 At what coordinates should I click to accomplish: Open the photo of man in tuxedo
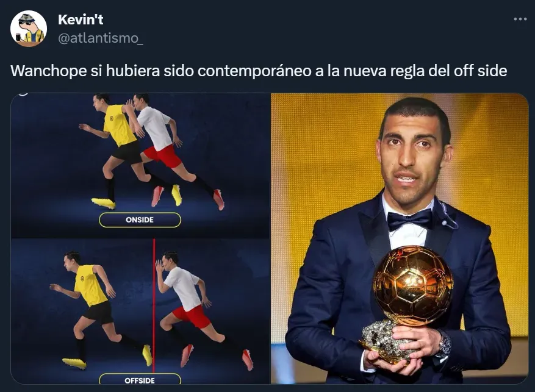pos(400,238)
